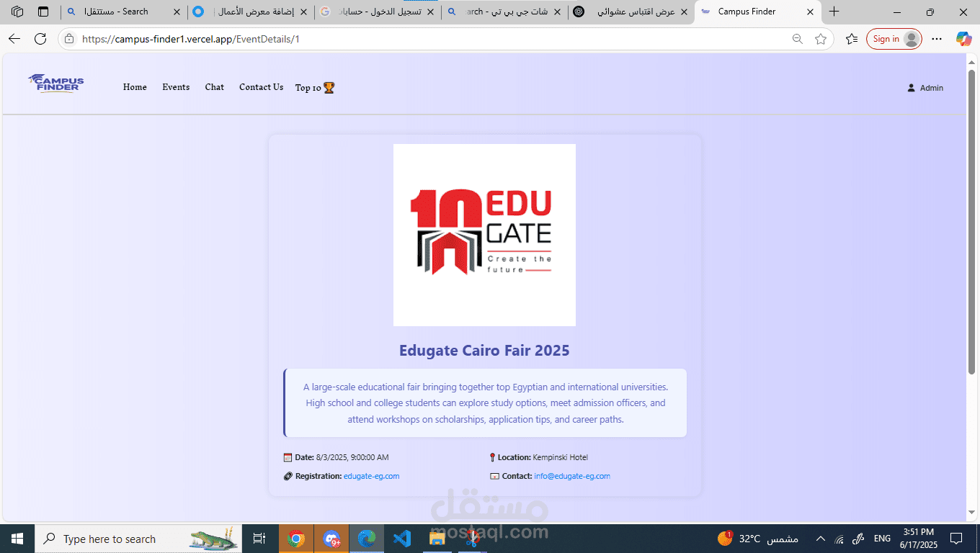980x553 pixels.
Task: Open network settings tray icon
Action: tap(839, 539)
